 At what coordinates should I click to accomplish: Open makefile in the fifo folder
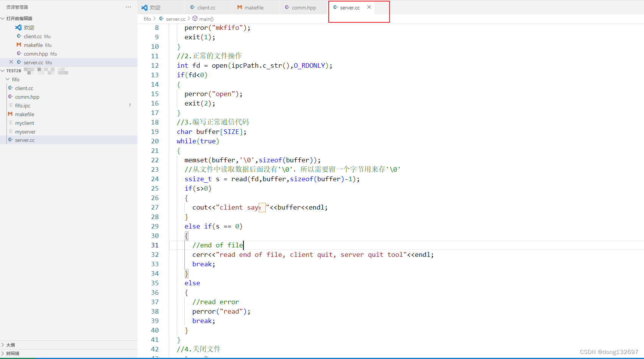69,114
